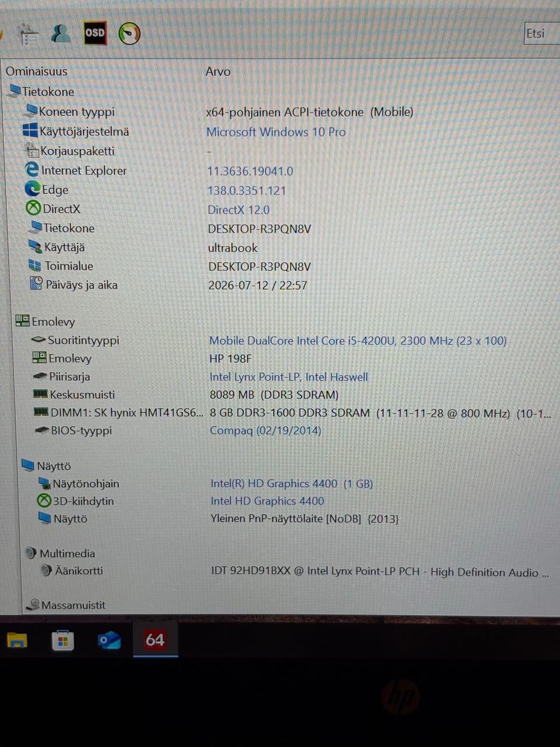This screenshot has height=747, width=560.
Task: Open File Explorer from the taskbar
Action: 17,641
